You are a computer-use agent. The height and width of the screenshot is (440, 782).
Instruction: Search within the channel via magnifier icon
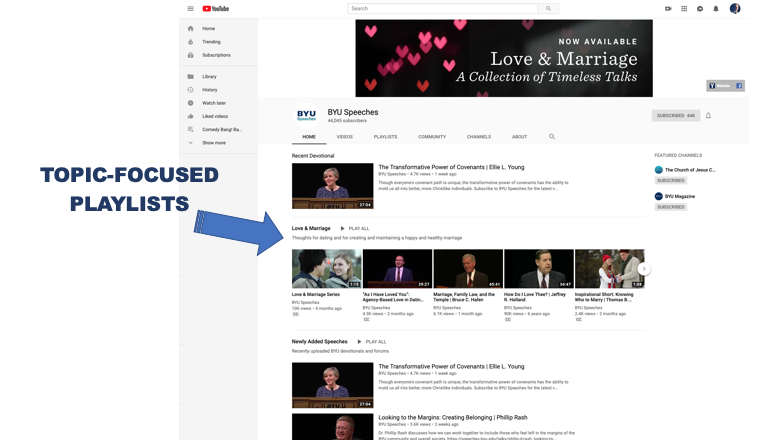point(552,136)
